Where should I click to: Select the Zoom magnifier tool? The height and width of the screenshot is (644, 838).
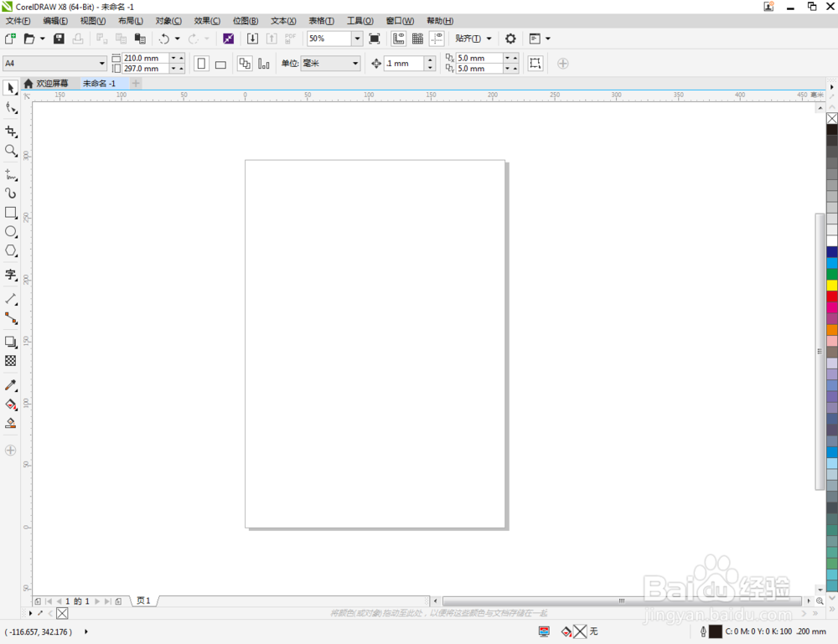pyautogui.click(x=10, y=151)
